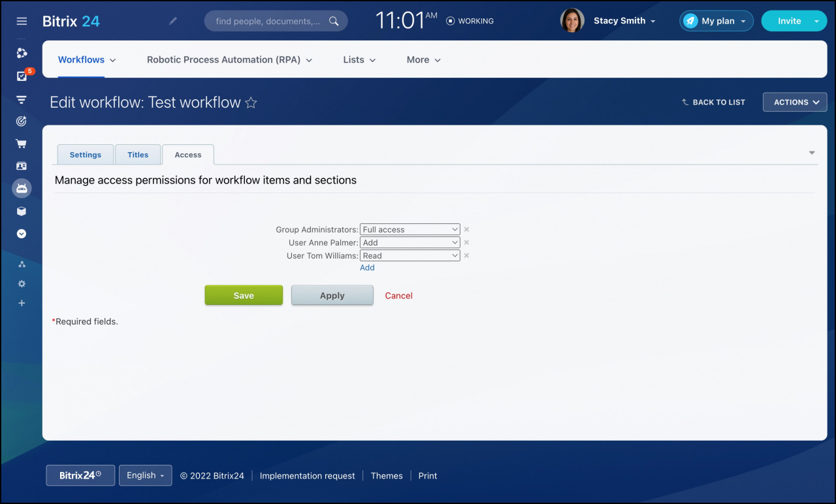The image size is (836, 504).
Task: Open the ACTIONS dropdown button
Action: pos(795,102)
